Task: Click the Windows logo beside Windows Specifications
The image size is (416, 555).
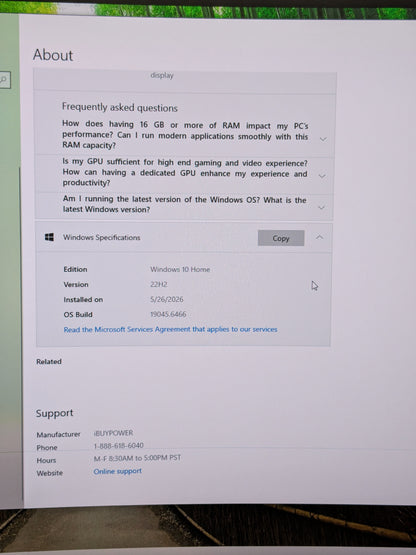Action: point(50,237)
